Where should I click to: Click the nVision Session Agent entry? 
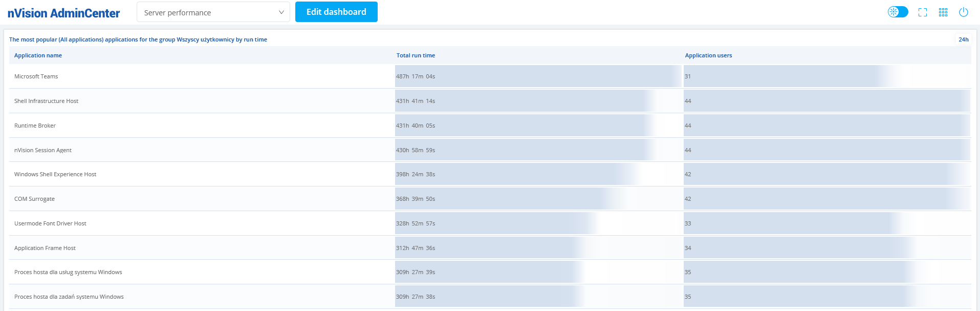click(43, 150)
